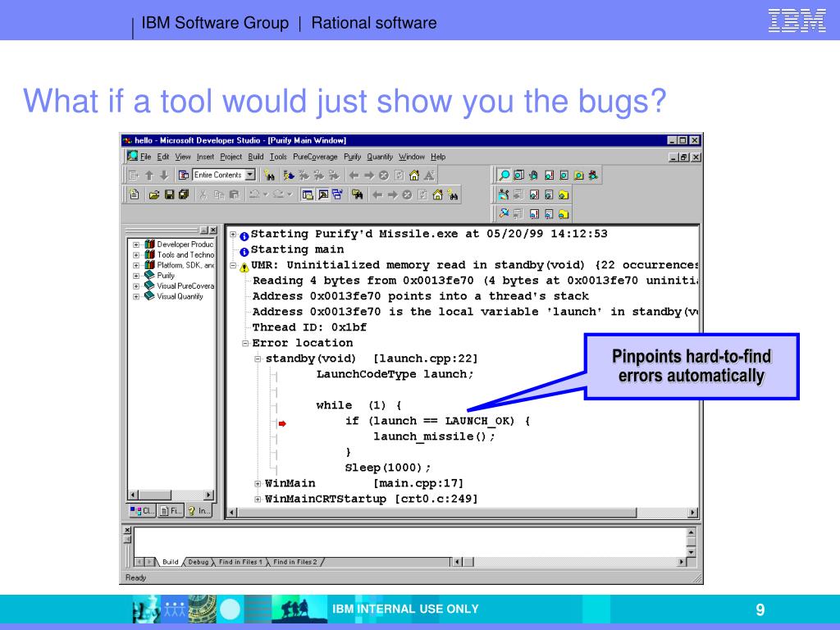
Task: Click the Up arrow icon in InfoViewer toolbar
Action: point(149,176)
